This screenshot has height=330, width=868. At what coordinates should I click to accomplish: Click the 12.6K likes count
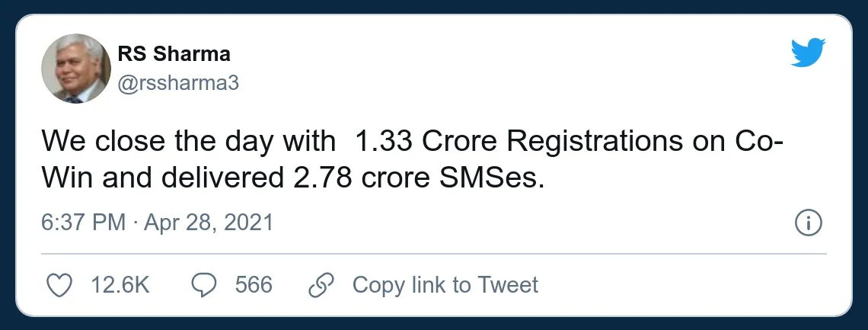[x=120, y=285]
